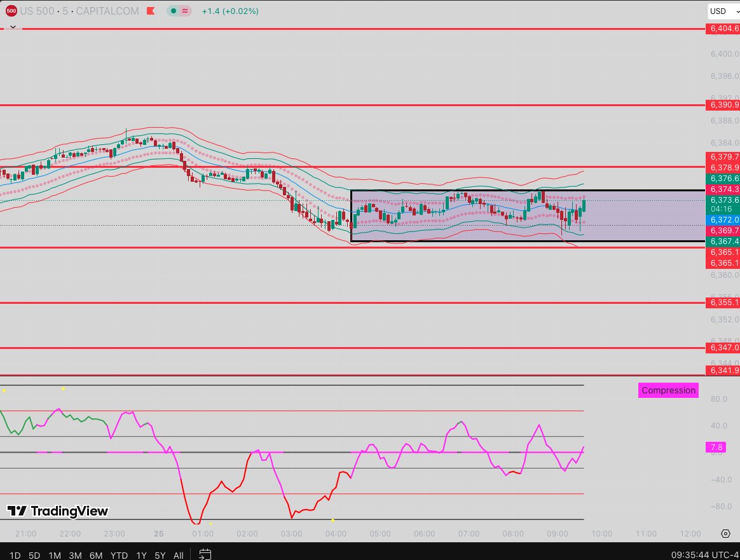
Task: Click the green 6,367.4 price label
Action: pyautogui.click(x=723, y=242)
